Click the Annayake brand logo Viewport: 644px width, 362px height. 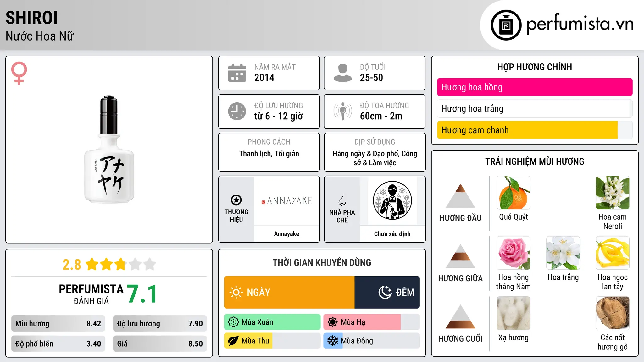pyautogui.click(x=287, y=201)
